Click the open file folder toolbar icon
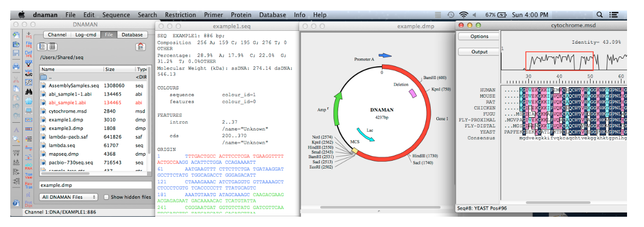Image resolution: width=644 pixels, height=227 pixels. pos(16,44)
